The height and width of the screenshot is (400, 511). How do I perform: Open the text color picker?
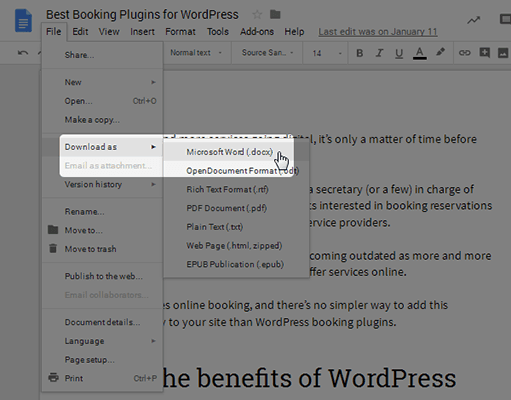click(420, 53)
